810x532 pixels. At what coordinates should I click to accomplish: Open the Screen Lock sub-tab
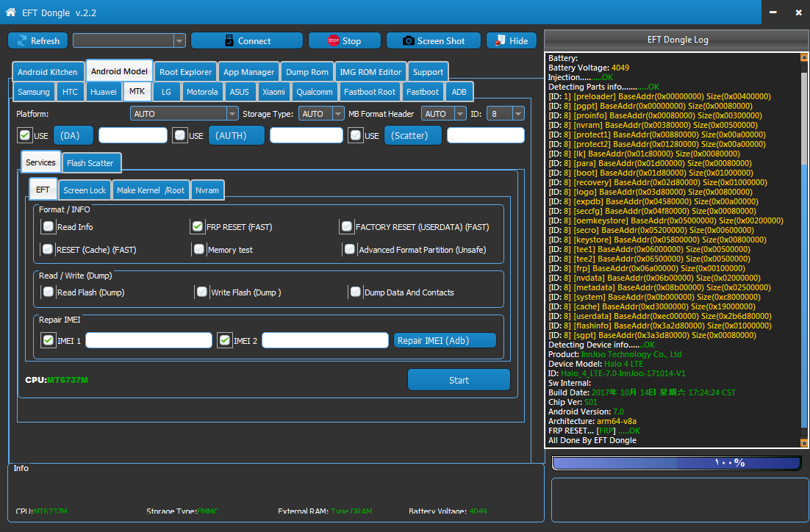click(85, 190)
